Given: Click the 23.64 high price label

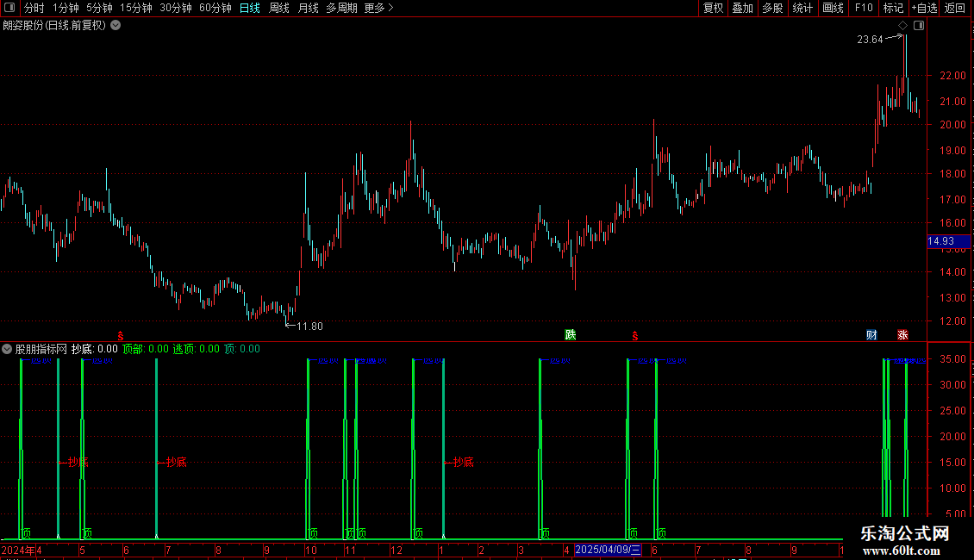Looking at the screenshot, I should (x=870, y=40).
